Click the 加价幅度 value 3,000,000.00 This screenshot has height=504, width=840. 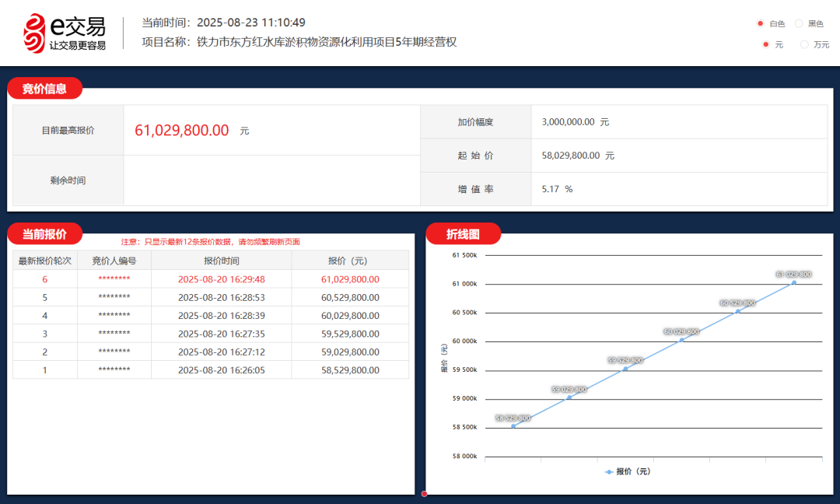568,122
